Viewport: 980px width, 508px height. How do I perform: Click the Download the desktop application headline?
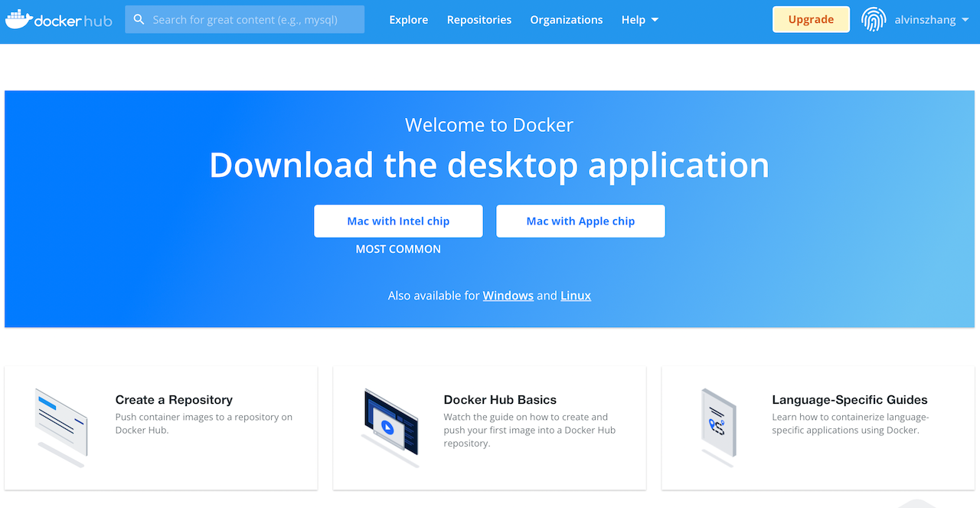(x=489, y=165)
